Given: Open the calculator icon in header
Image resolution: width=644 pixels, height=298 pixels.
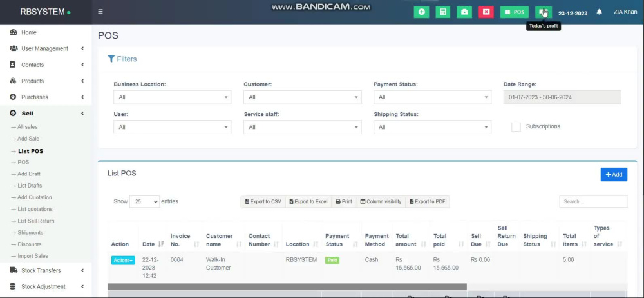Looking at the screenshot, I should click(443, 12).
